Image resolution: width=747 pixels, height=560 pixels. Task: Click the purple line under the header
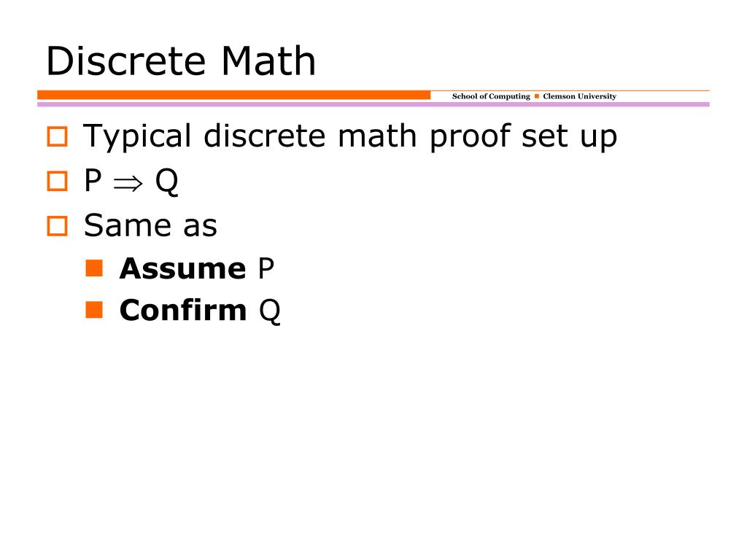tap(373, 104)
